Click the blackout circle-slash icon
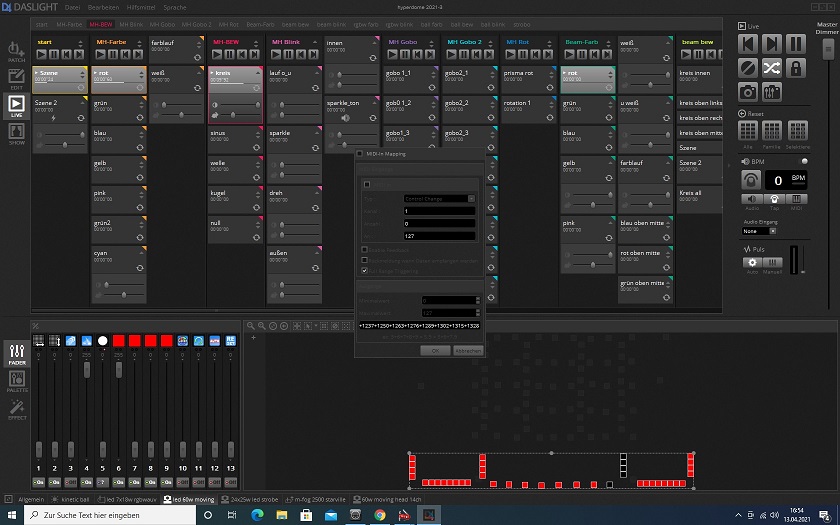The height and width of the screenshot is (525, 840). 748,68
